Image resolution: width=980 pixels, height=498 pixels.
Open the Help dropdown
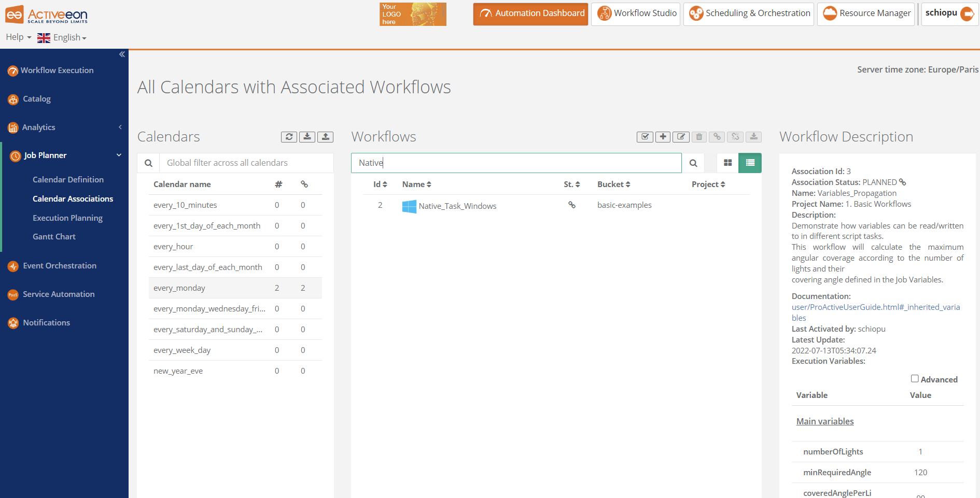(19, 37)
